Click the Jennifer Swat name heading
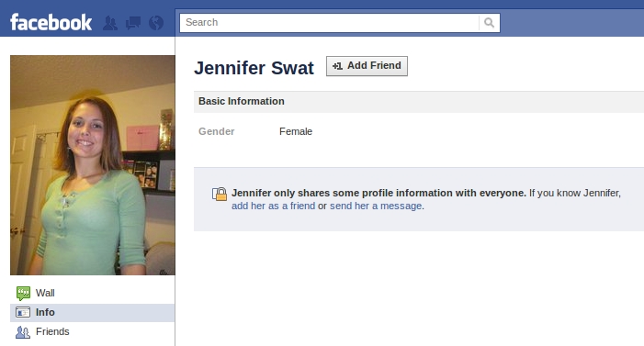 [254, 68]
